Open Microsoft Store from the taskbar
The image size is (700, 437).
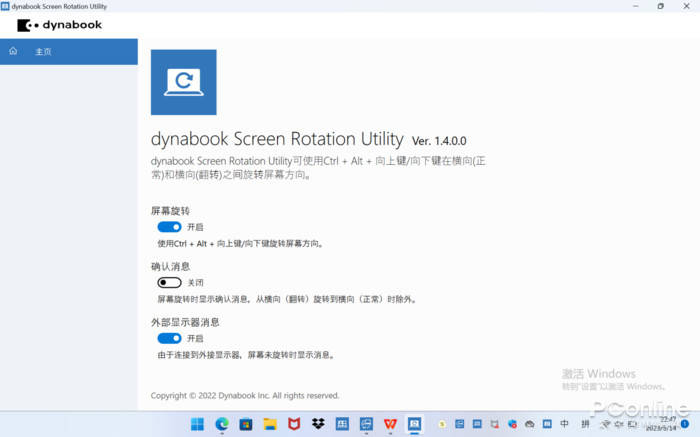(246, 424)
